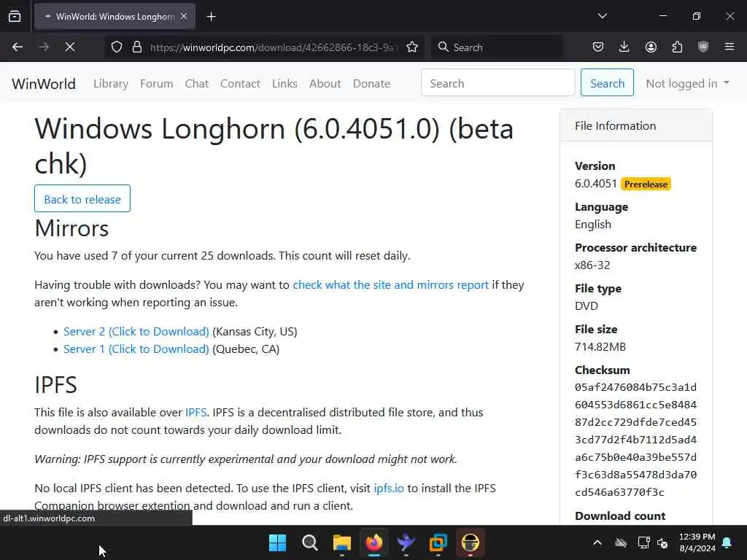Open the Downloads panel
Viewport: 747px width, 560px height.
click(x=624, y=47)
